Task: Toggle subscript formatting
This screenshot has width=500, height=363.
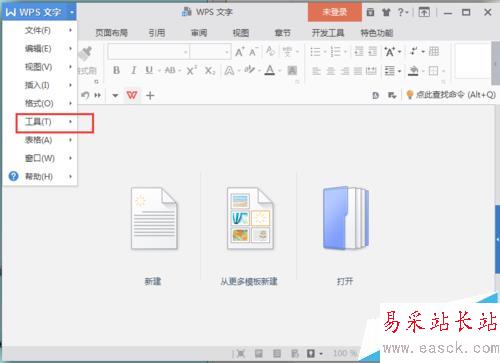Action: (x=210, y=71)
